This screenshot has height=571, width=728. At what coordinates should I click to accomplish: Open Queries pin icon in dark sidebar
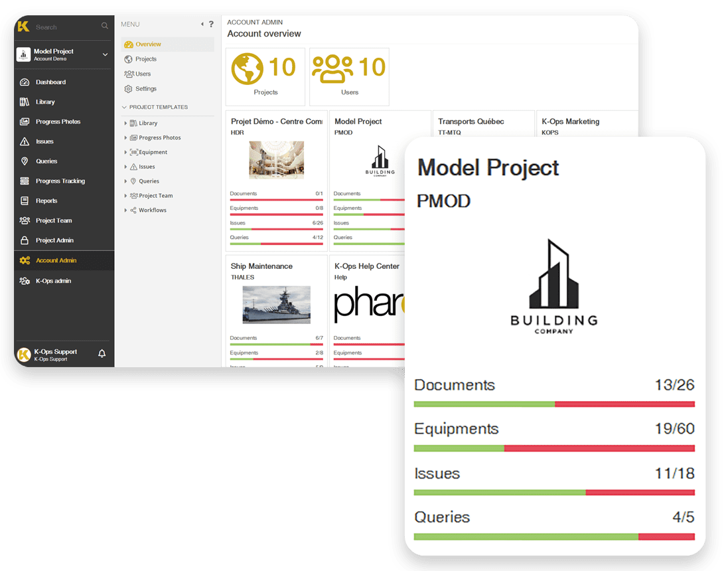point(25,161)
